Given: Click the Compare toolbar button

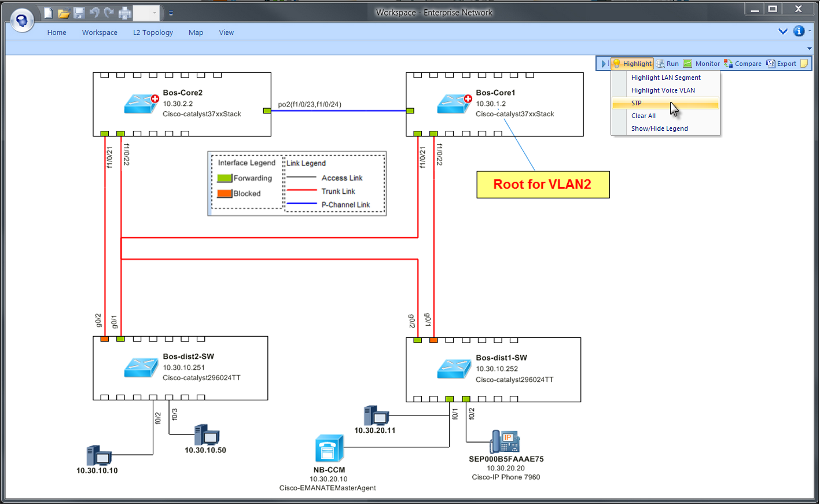Looking at the screenshot, I should 742,64.
